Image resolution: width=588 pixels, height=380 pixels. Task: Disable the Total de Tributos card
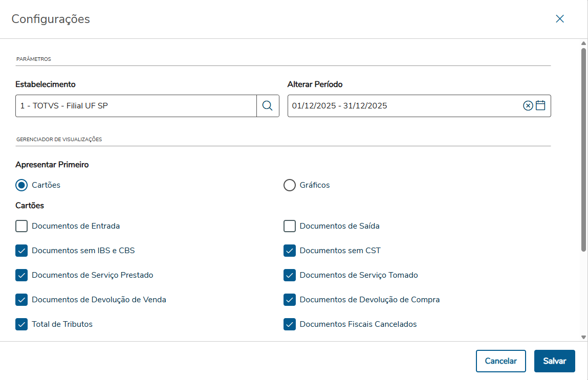tap(21, 324)
